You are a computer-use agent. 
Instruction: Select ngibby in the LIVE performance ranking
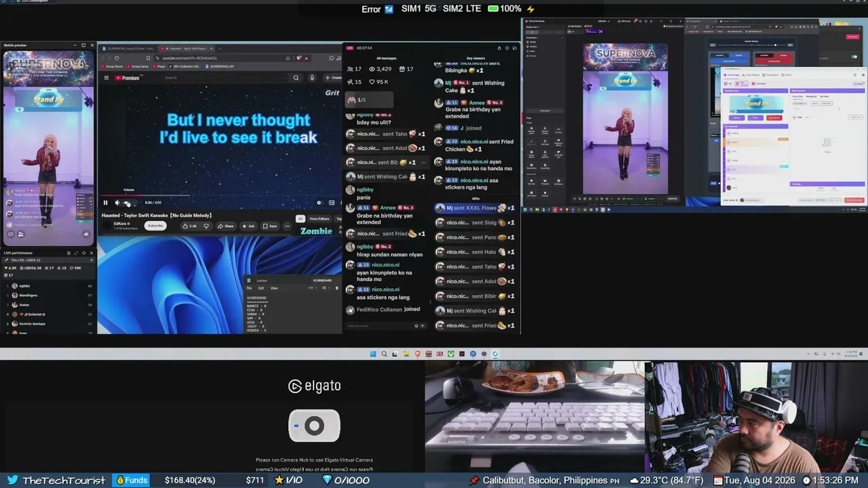coord(47,286)
